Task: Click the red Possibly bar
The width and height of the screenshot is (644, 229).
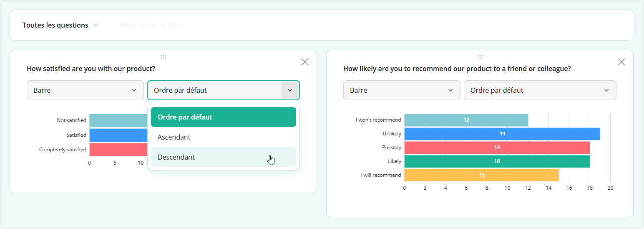Action: (x=497, y=148)
